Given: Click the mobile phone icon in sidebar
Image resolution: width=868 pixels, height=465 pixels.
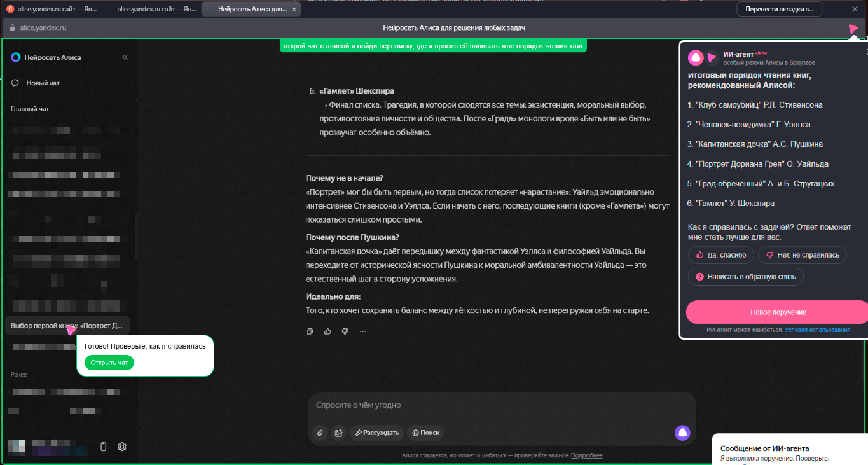Looking at the screenshot, I should (104, 447).
